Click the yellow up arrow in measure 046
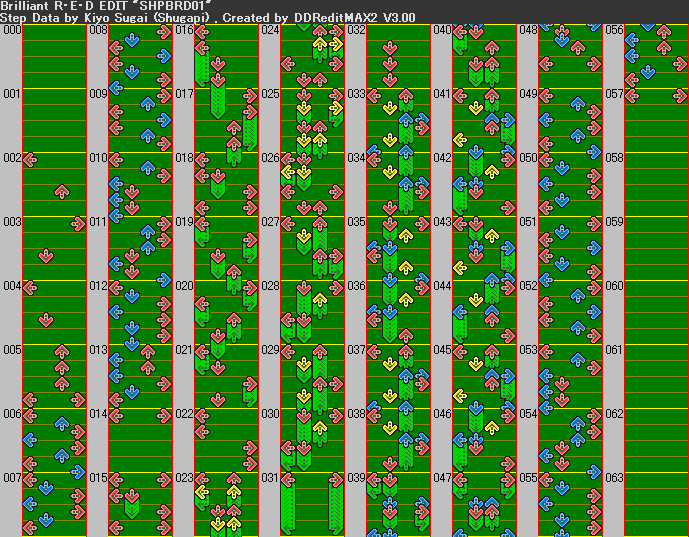Viewport: 689px width, 537px height. click(492, 428)
